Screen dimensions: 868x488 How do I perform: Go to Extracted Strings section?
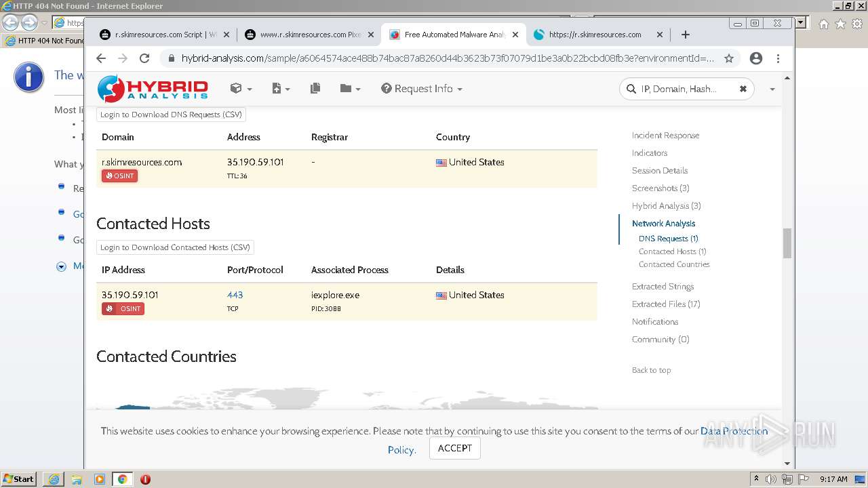[663, 287]
